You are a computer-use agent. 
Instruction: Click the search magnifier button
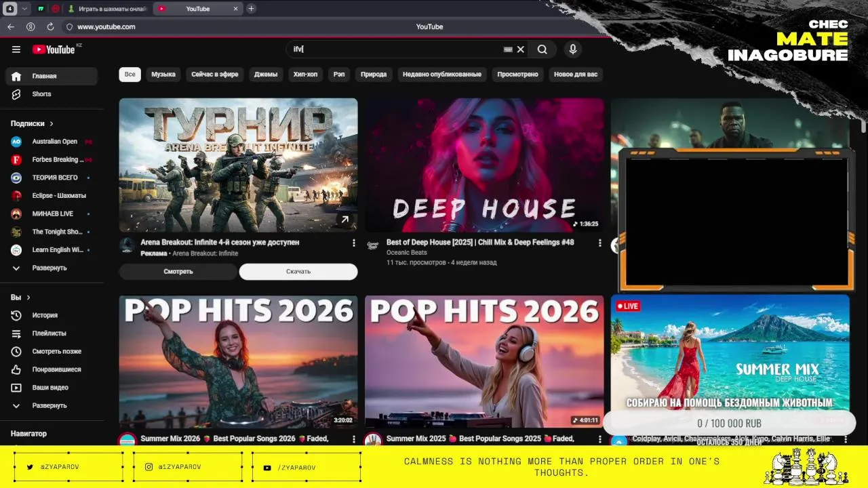[x=542, y=49]
